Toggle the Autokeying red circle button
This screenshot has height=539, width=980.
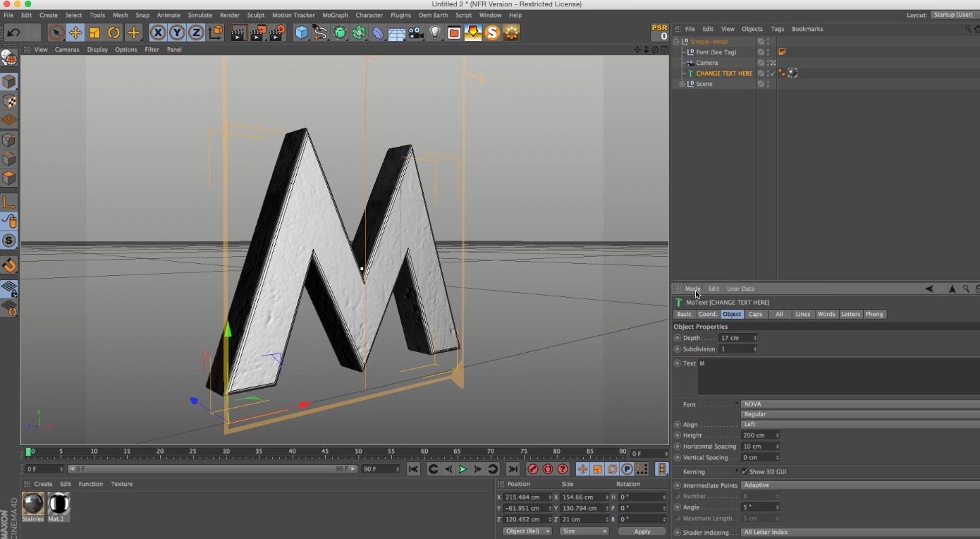pyautogui.click(x=547, y=469)
